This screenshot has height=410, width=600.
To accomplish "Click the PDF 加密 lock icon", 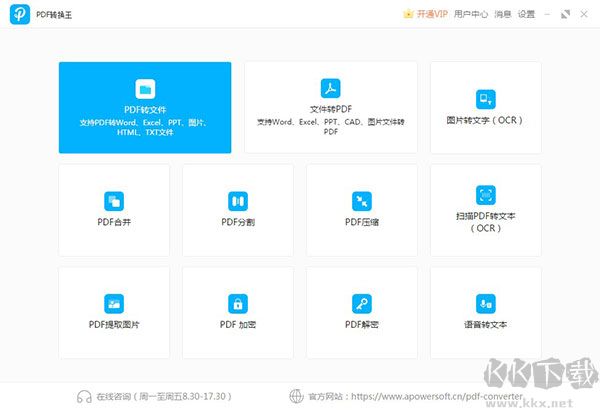I will pyautogui.click(x=238, y=304).
